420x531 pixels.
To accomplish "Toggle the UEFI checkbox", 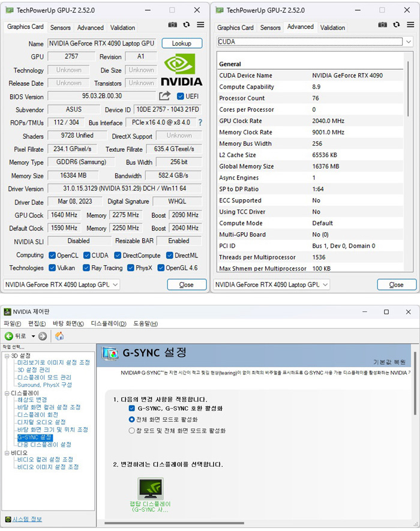I will 181,96.
